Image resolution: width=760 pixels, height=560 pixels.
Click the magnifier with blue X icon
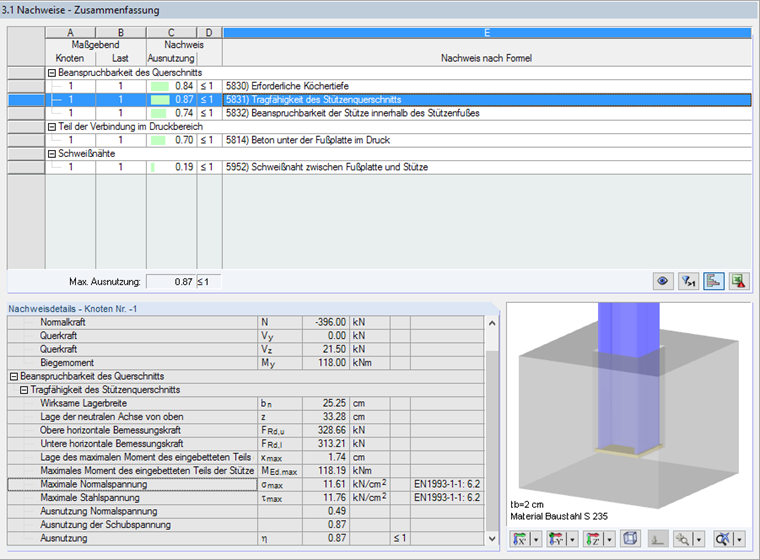pyautogui.click(x=723, y=539)
